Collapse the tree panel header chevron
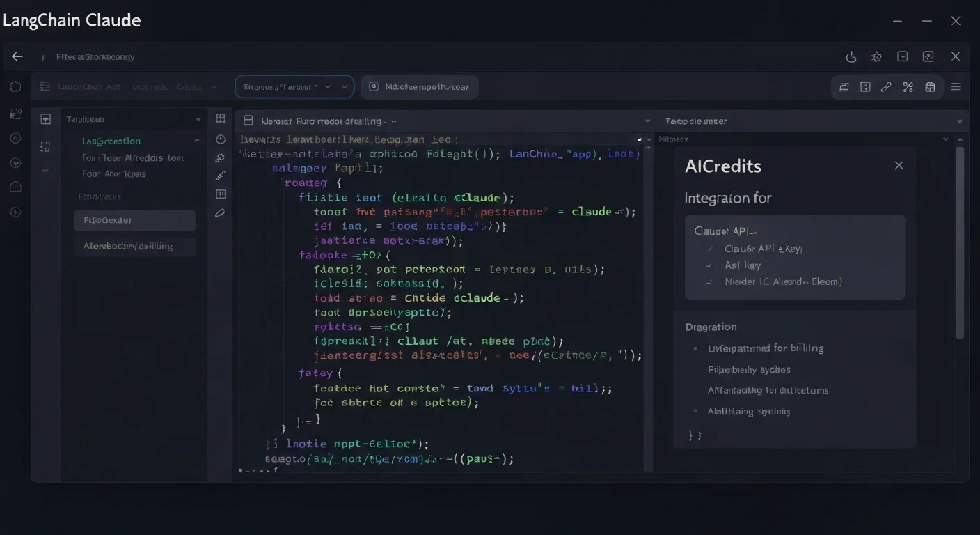This screenshot has height=535, width=980. 198,120
